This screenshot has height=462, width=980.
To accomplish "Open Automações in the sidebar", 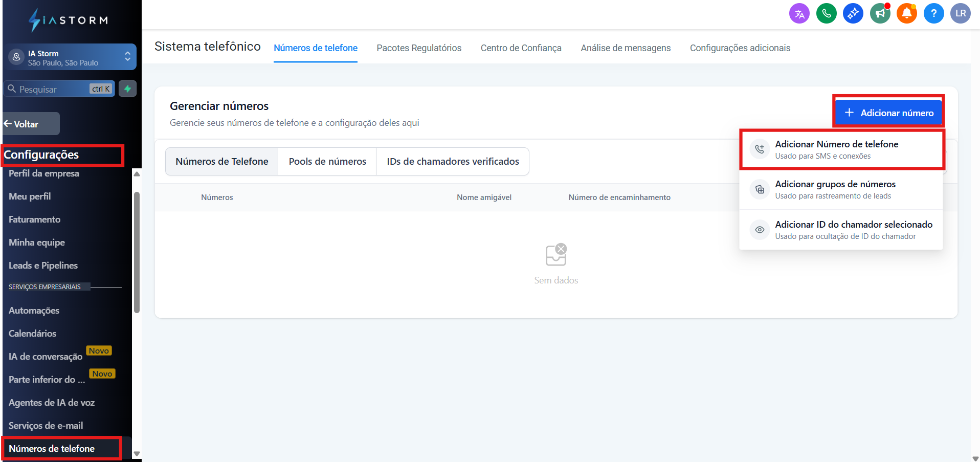I will pyautogui.click(x=34, y=311).
